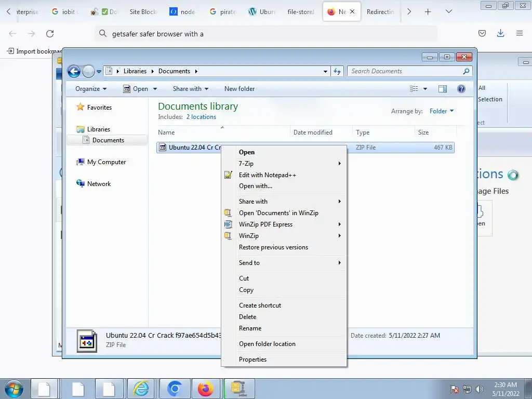Viewport: 532px width, 399px height.
Task: Open the Windows Start button
Action: coord(14,389)
